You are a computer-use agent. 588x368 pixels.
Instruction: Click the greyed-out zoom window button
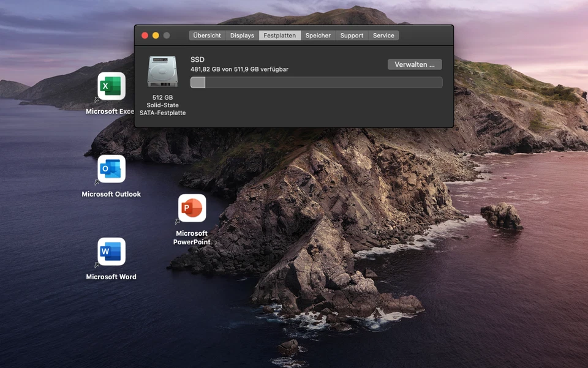tap(167, 36)
